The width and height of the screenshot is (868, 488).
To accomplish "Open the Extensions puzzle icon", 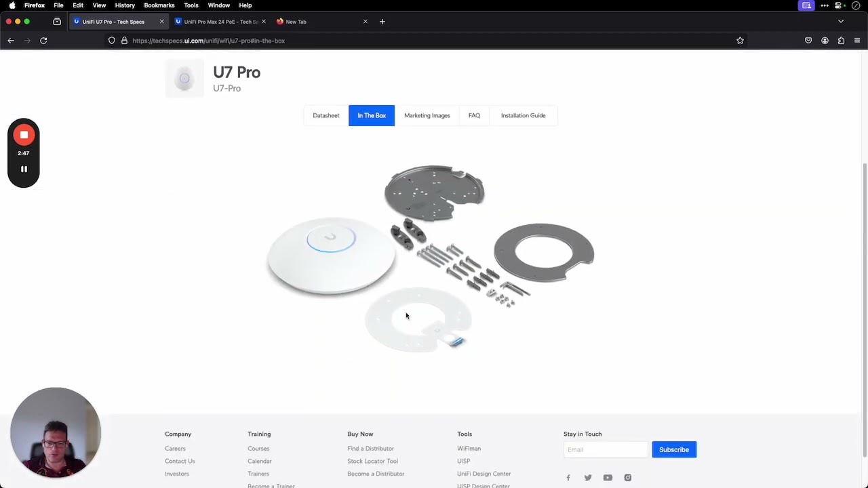I will click(x=841, y=41).
